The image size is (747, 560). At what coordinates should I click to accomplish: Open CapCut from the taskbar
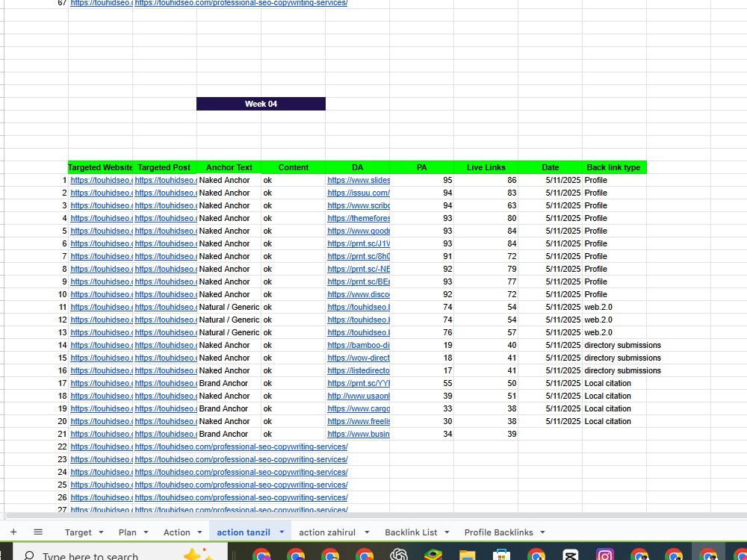[570, 555]
